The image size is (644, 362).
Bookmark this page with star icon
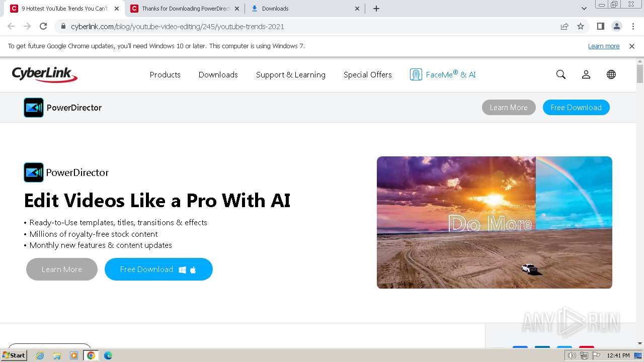click(x=581, y=27)
